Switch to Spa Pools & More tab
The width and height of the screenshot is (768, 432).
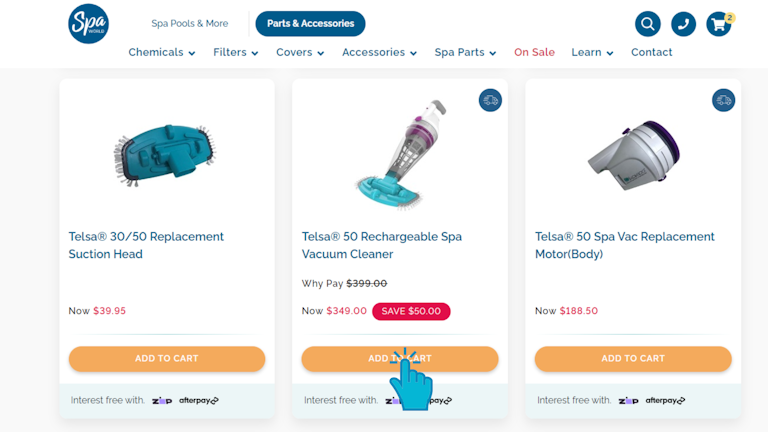coord(190,24)
